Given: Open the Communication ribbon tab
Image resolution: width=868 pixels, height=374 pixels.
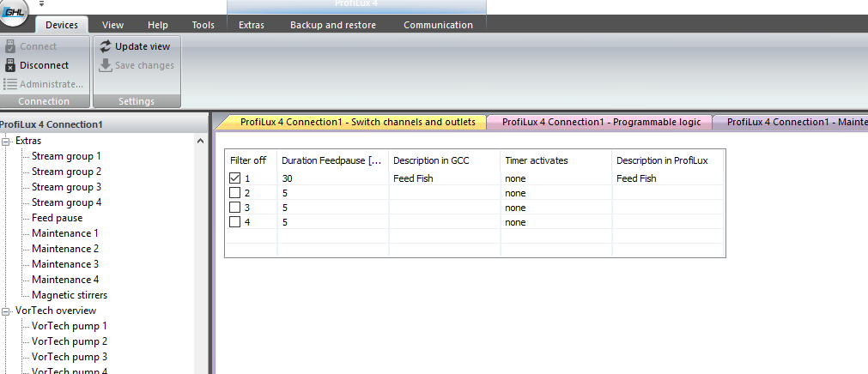Looking at the screenshot, I should tap(438, 25).
